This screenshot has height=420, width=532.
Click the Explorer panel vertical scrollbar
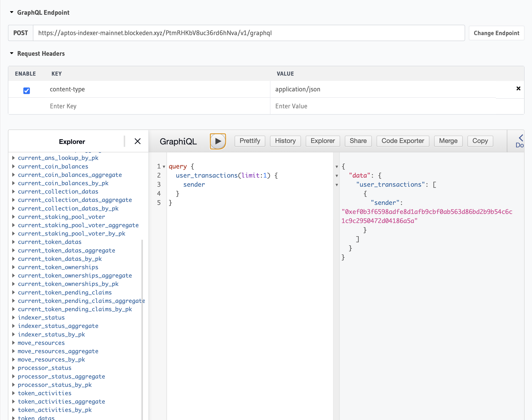[x=142, y=320]
